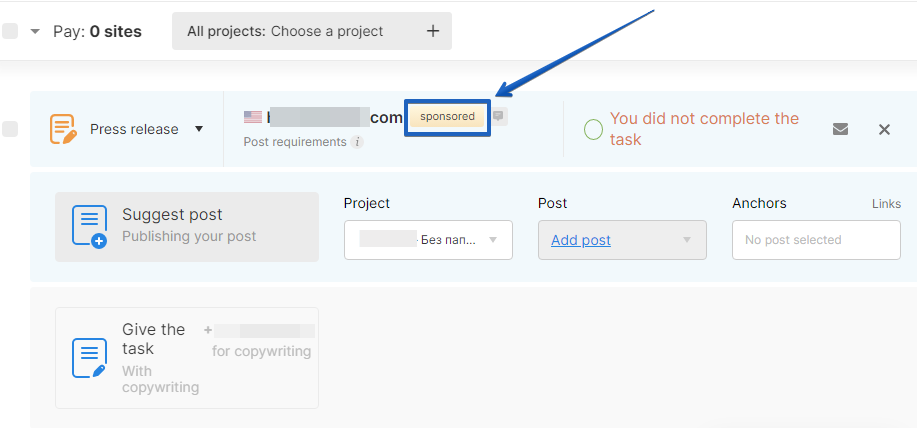Viewport: 917px width, 428px height.
Task: Open the Post dropdown with Add post
Action: pyautogui.click(x=622, y=240)
